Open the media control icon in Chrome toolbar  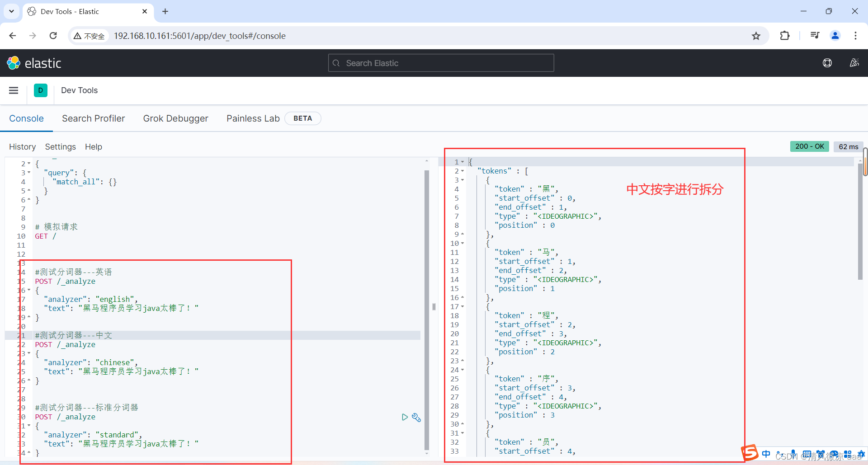[x=815, y=36]
